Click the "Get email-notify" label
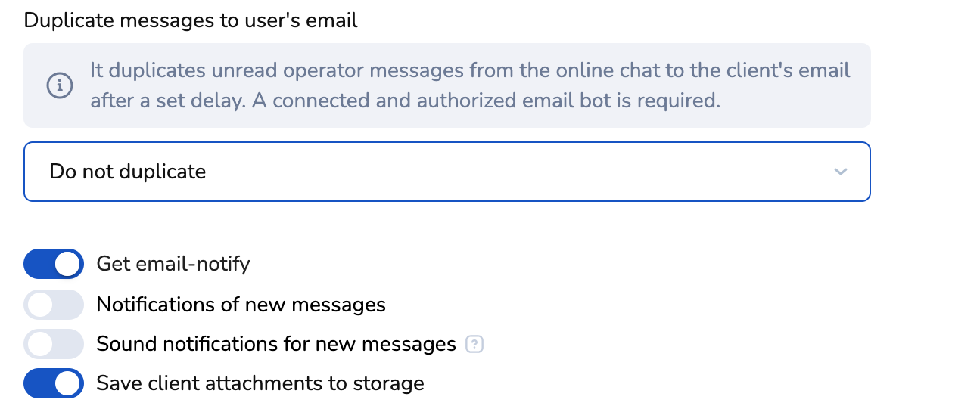Image resolution: width=980 pixels, height=409 pixels. pos(173,265)
